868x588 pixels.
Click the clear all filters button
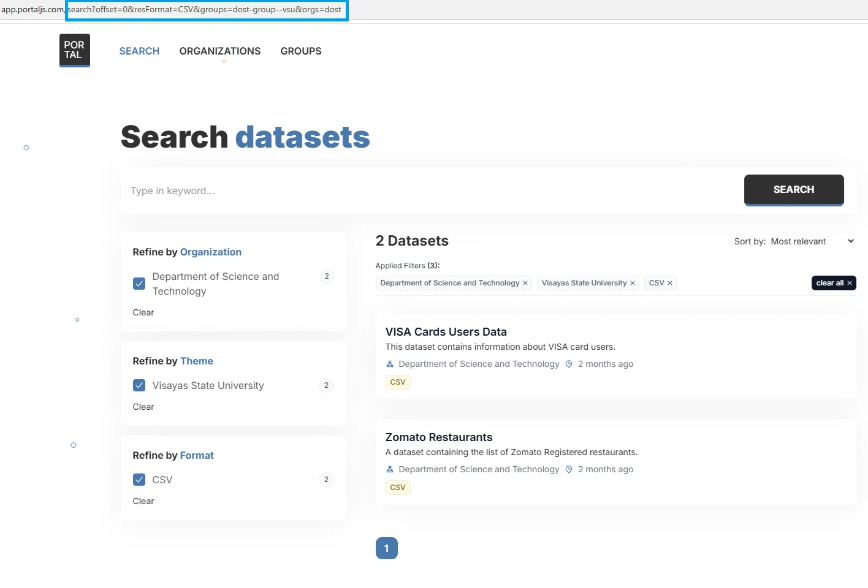[834, 283]
